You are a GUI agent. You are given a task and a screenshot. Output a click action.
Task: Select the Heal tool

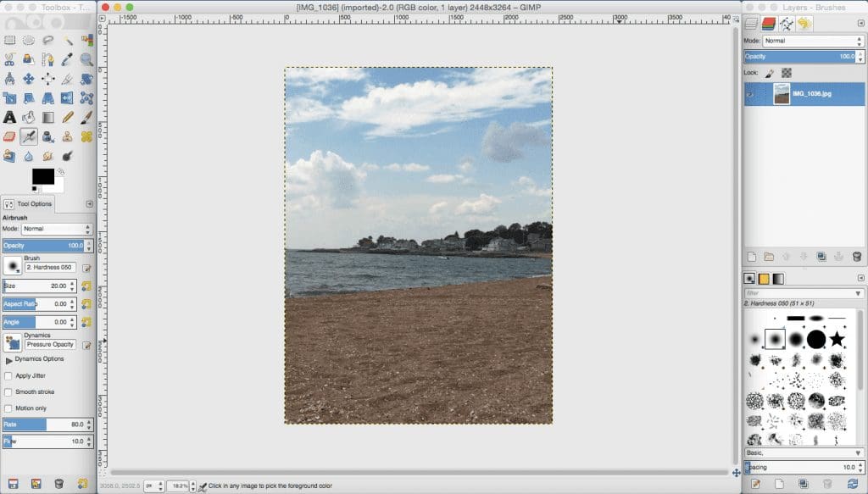click(x=87, y=136)
